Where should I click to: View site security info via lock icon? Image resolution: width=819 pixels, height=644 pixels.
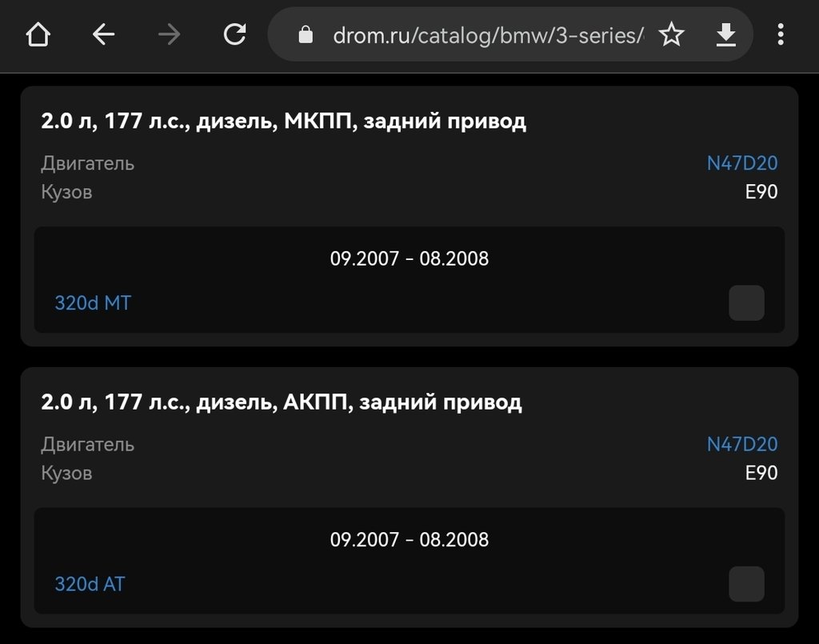click(305, 35)
